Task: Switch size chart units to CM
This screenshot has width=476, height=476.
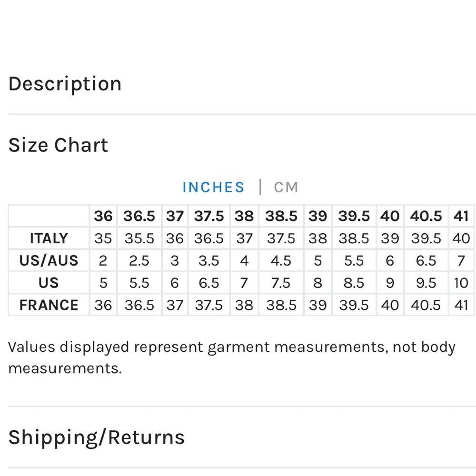Action: point(286,187)
